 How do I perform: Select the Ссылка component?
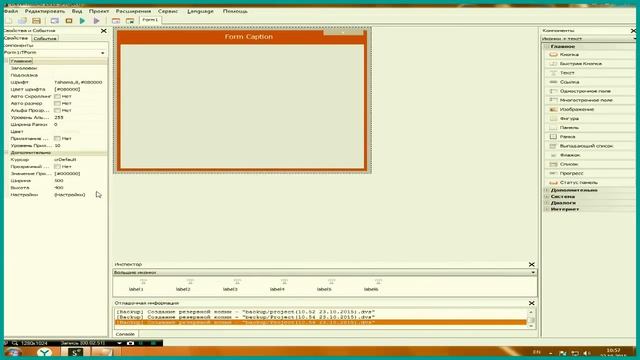[x=589, y=82]
